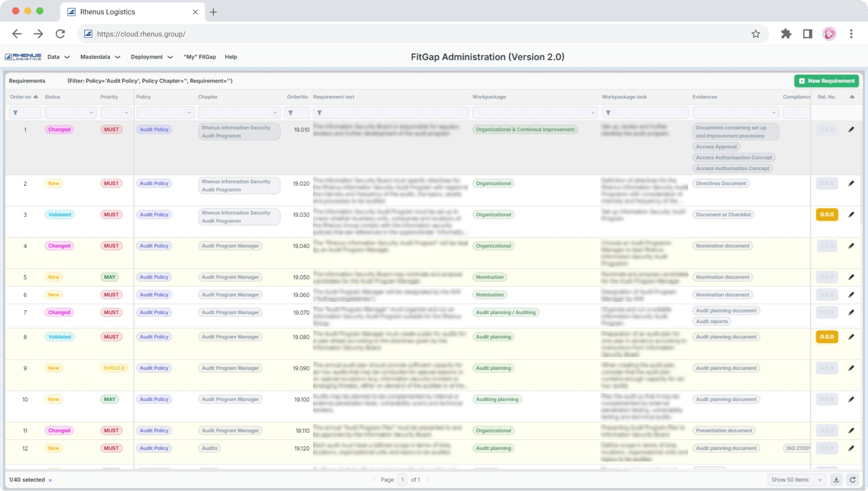The image size is (868, 491).
Task: Collapse grid with arrow beside Rel. No.
Action: (x=852, y=97)
